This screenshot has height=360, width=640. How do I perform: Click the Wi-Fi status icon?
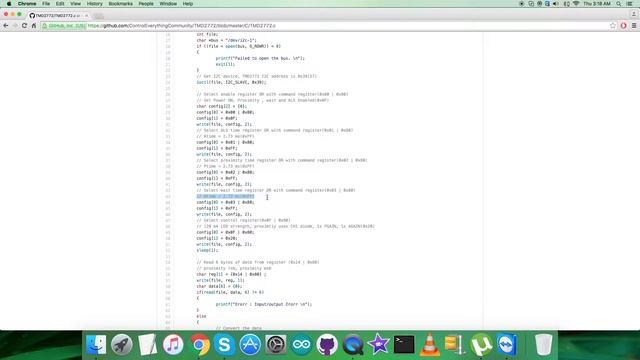pos(576,4)
